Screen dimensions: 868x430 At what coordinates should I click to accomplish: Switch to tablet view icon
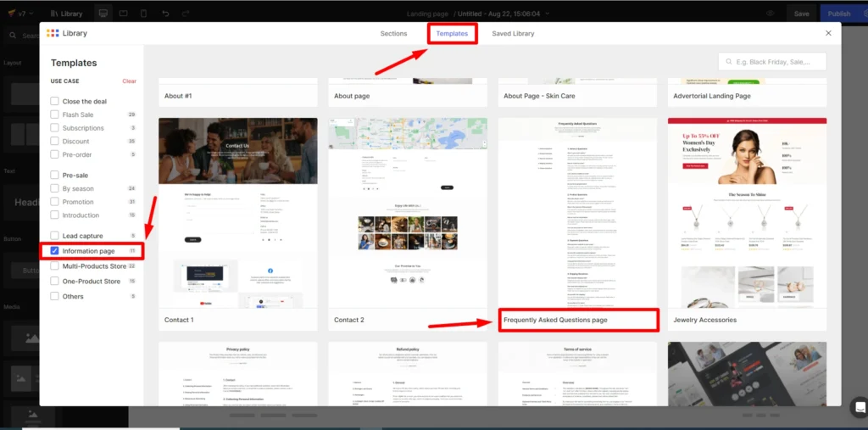[123, 14]
